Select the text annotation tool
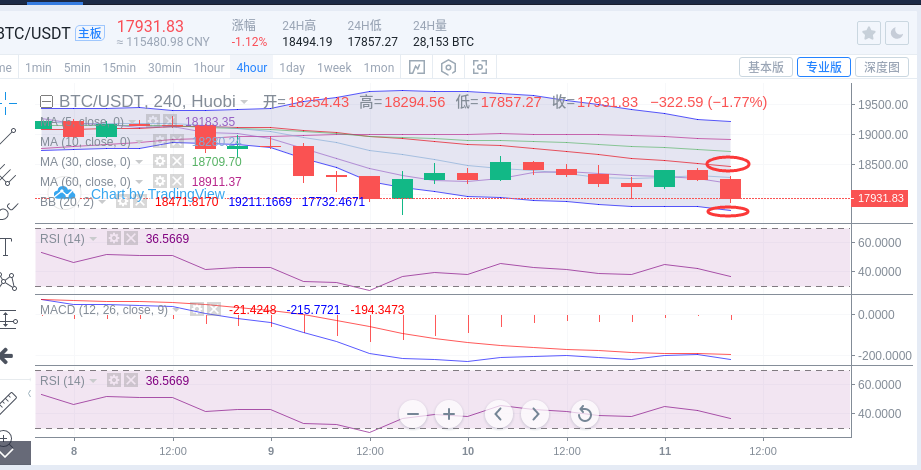This screenshot has width=921, height=470. [6, 247]
